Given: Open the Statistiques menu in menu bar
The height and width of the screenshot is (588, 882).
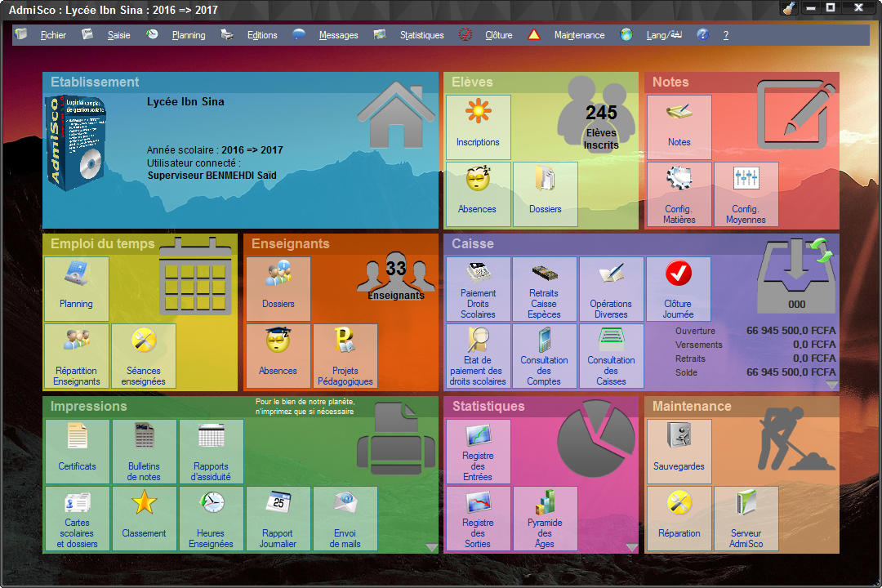Looking at the screenshot, I should coord(421,35).
